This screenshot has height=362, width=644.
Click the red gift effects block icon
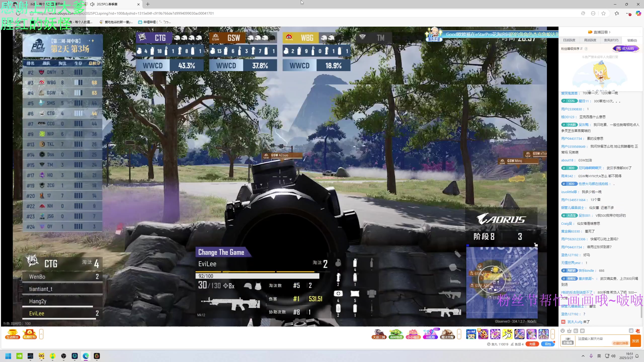(637, 331)
